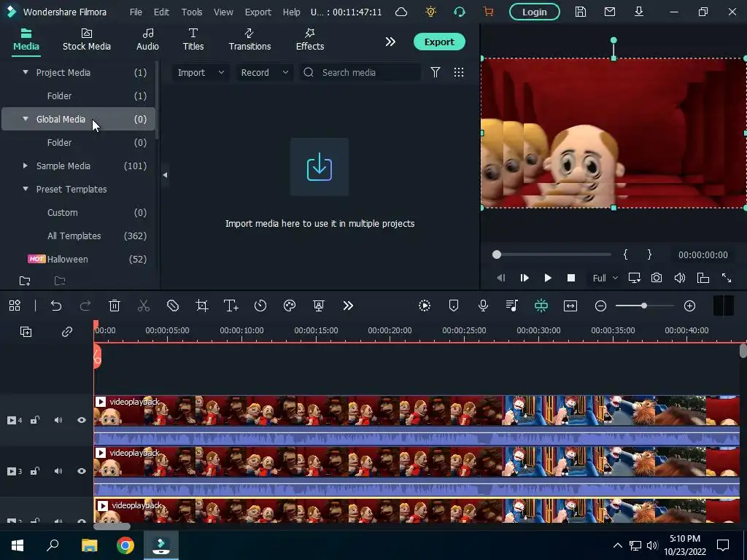Image resolution: width=747 pixels, height=560 pixels.
Task: Mute track 4 audio
Action: click(x=58, y=420)
